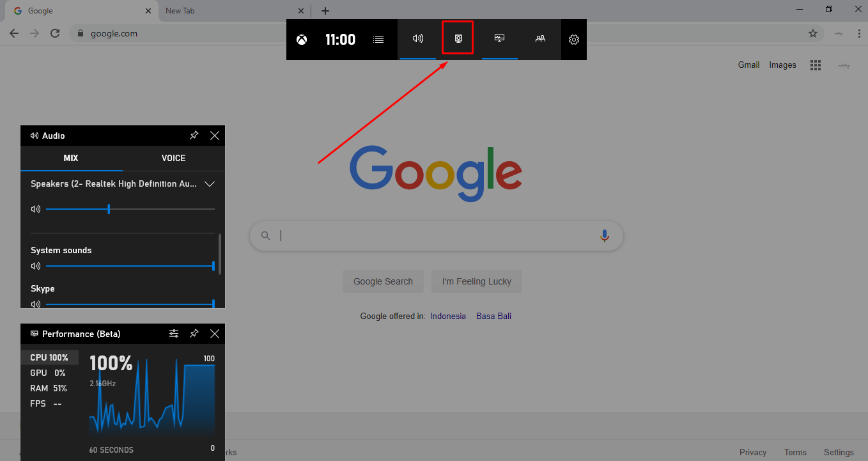This screenshot has height=461, width=868.
Task: Open Xbox Game Bar settings
Action: pos(573,39)
